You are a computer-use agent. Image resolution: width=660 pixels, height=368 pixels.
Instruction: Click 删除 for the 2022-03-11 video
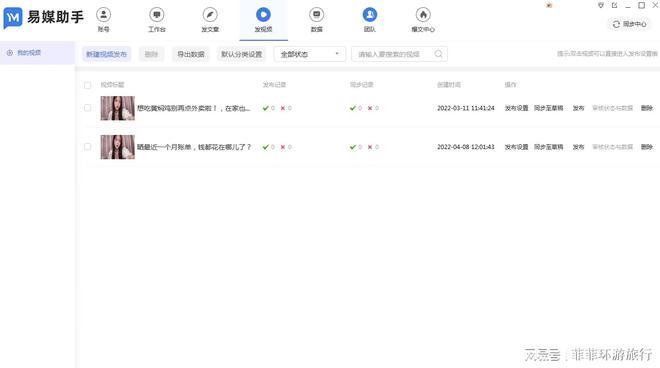(x=647, y=108)
